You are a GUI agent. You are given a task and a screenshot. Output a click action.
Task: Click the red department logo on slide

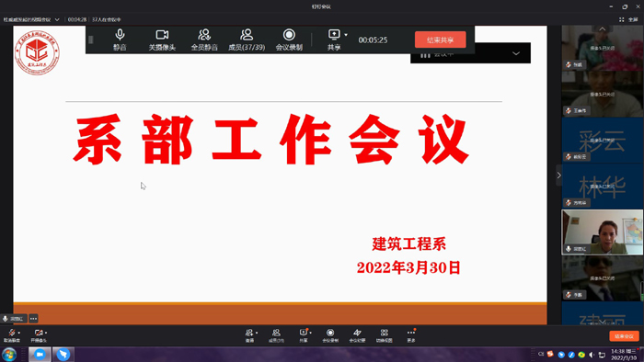[37, 52]
